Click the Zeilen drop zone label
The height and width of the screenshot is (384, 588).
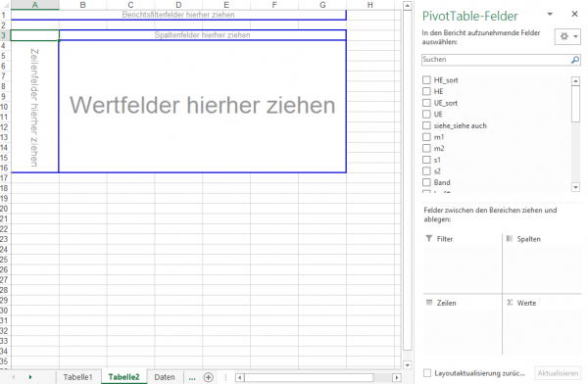click(x=446, y=303)
